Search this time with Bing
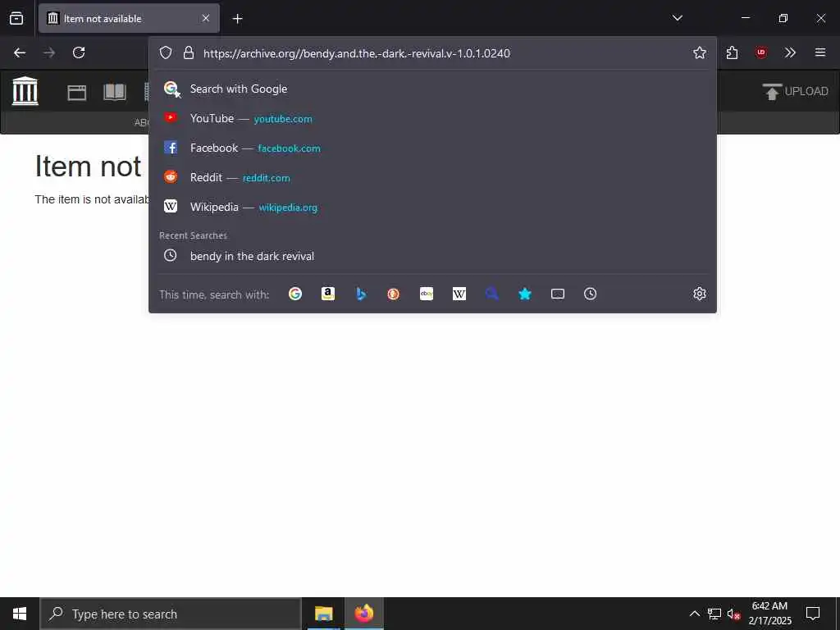This screenshot has width=840, height=630. coord(361,294)
